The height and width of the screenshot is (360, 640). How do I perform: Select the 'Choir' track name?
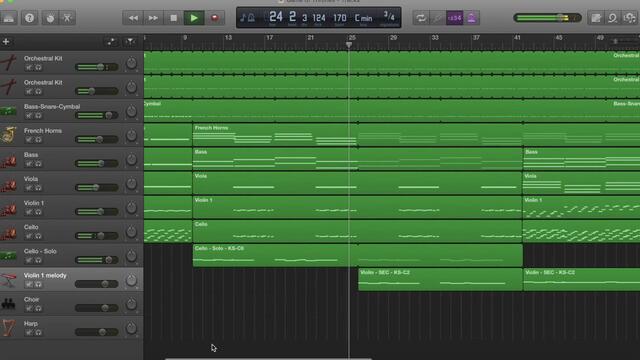point(31,300)
